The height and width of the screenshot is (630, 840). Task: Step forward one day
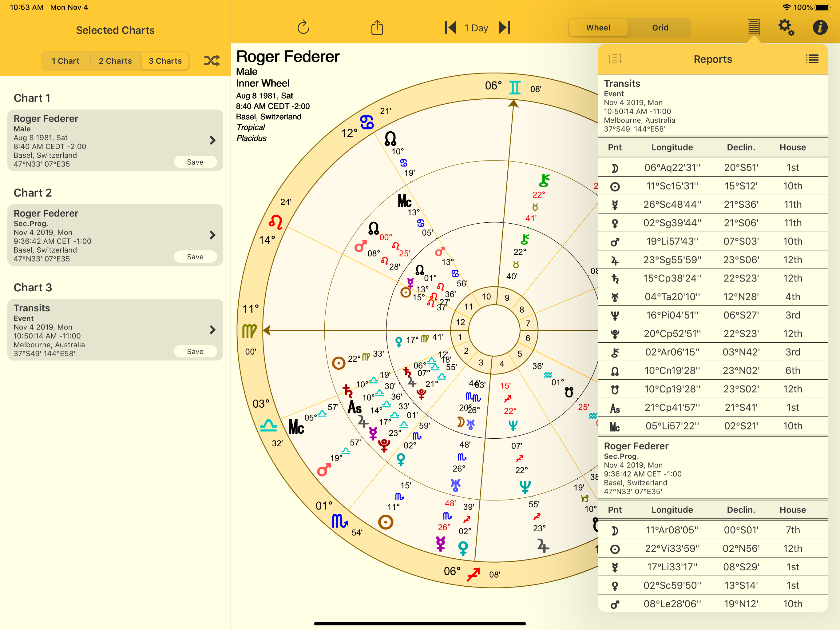(x=505, y=27)
